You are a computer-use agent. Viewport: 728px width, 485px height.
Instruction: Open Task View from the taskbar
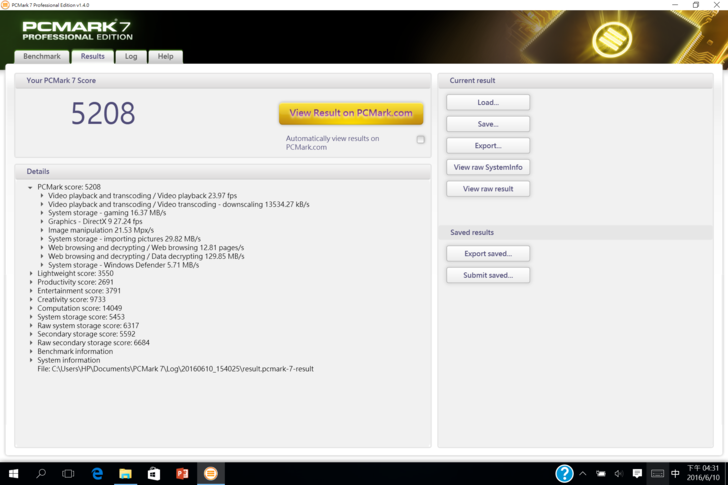68,473
